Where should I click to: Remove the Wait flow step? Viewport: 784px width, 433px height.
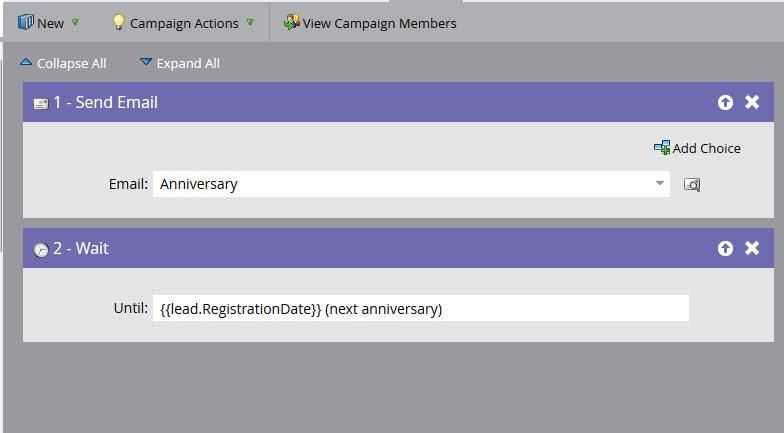click(752, 248)
